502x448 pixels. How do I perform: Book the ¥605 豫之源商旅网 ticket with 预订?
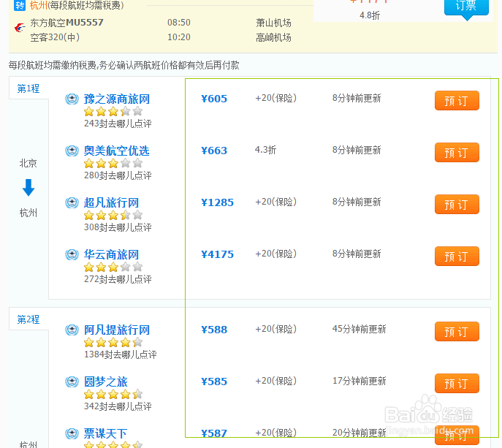click(457, 101)
